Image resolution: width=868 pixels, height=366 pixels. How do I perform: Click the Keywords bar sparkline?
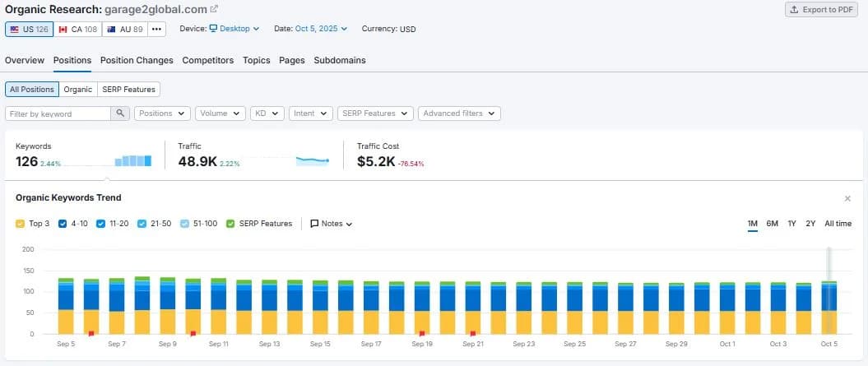[132, 161]
